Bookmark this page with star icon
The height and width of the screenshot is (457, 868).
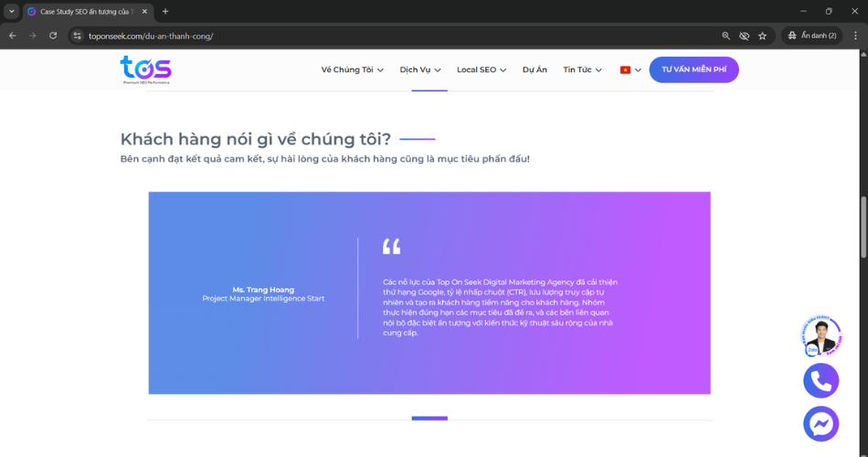(x=762, y=36)
